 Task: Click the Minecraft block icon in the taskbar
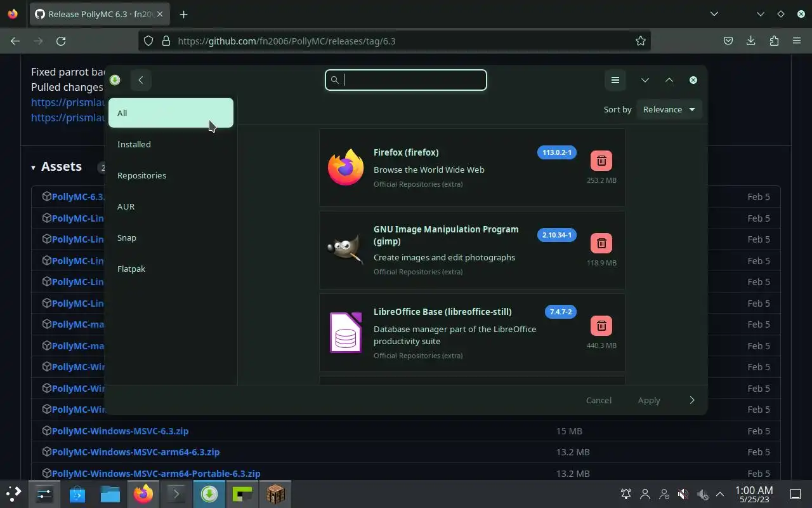coord(275,493)
